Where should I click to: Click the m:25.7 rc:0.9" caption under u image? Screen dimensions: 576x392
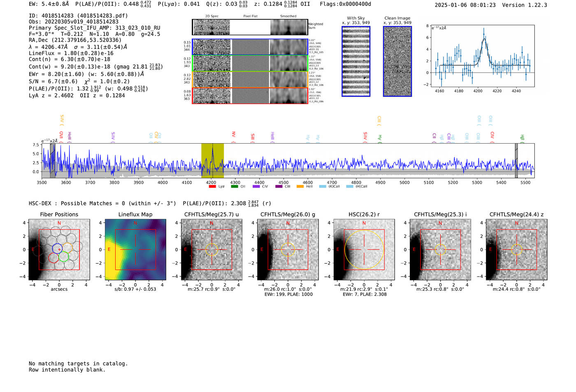[211, 289]
